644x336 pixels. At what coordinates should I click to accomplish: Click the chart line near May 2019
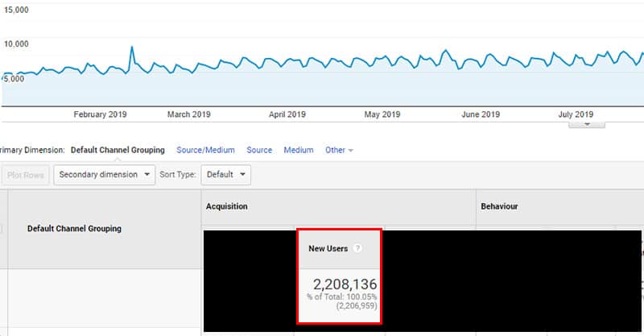click(382, 60)
